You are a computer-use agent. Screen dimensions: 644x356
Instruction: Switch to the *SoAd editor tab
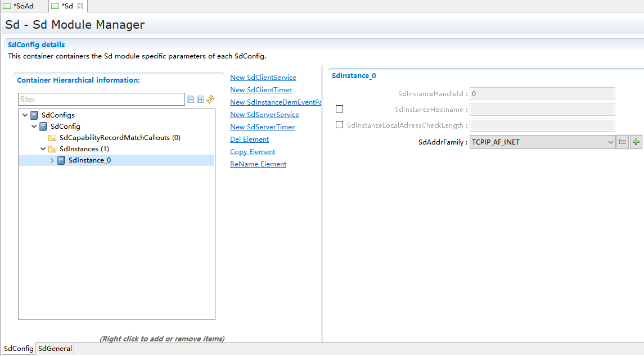(23, 6)
